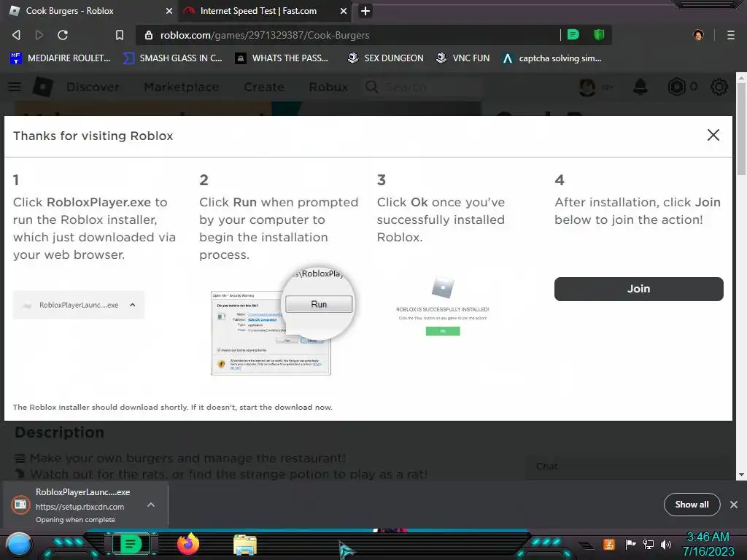Viewport: 747px width, 560px height.
Task: Open the browser hamburger menu
Action: pyautogui.click(x=730, y=35)
